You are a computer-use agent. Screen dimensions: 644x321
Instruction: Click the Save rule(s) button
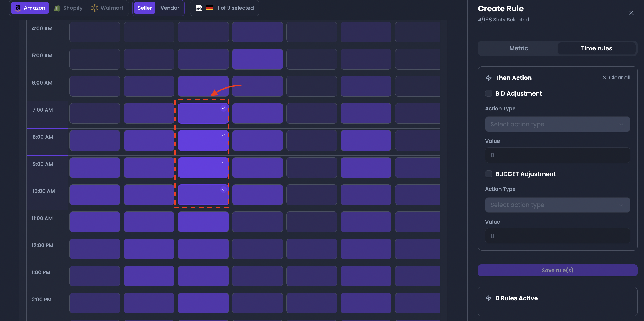pos(557,270)
